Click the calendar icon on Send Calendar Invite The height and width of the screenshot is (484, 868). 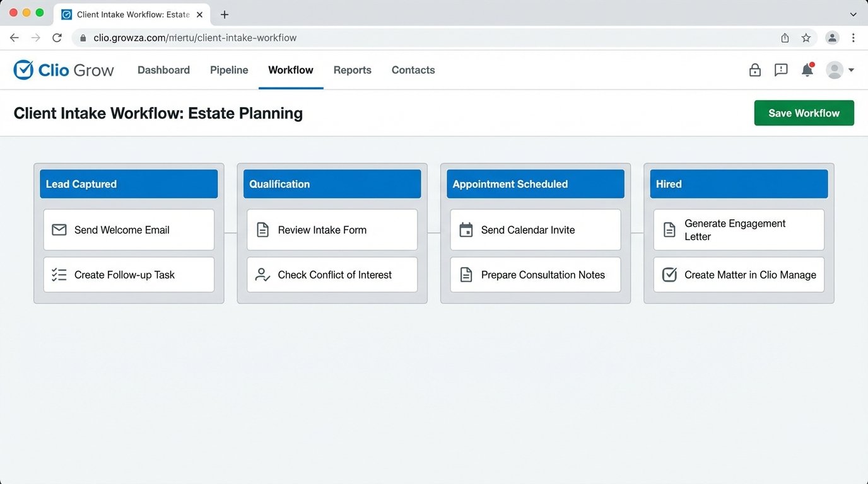(x=466, y=230)
